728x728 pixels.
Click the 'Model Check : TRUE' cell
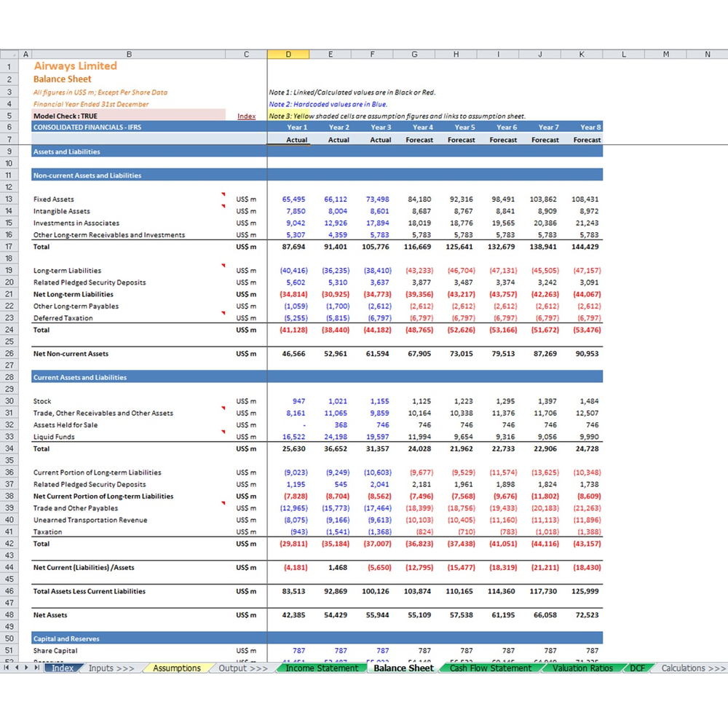point(129,116)
